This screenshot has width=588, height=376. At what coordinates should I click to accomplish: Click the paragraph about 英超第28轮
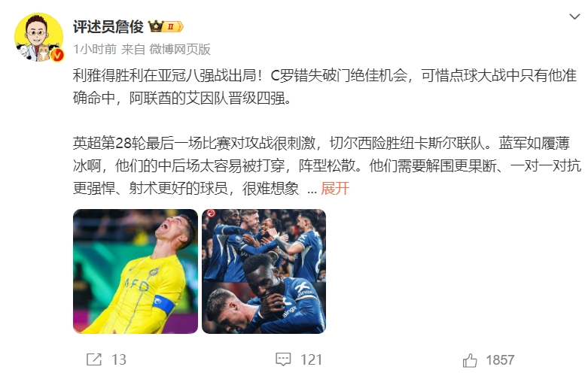tap(327, 165)
